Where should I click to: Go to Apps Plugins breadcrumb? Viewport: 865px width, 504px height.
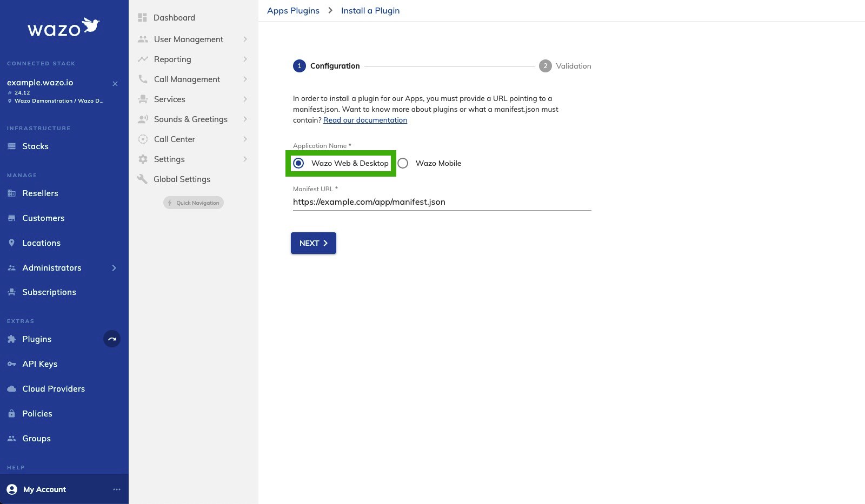tap(293, 11)
